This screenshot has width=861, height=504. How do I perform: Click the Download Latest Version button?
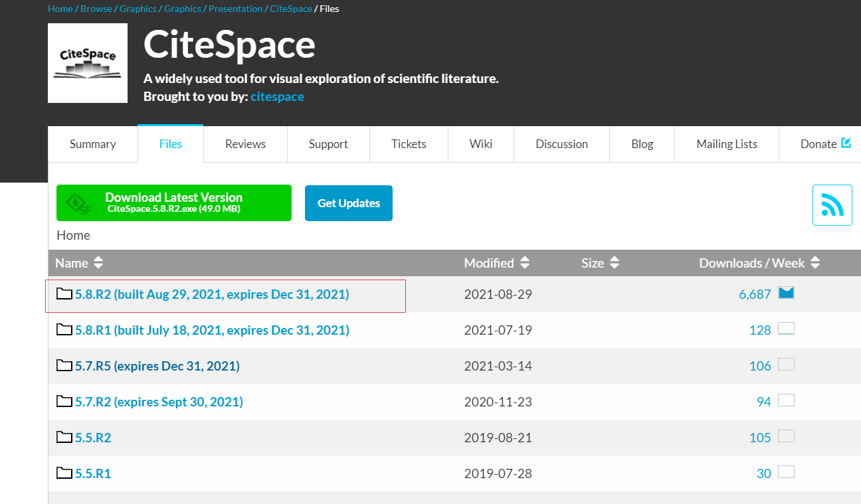pos(174,203)
